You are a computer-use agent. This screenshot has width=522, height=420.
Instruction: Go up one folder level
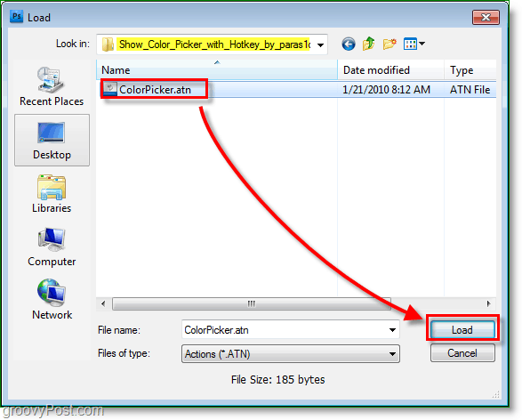(x=368, y=44)
